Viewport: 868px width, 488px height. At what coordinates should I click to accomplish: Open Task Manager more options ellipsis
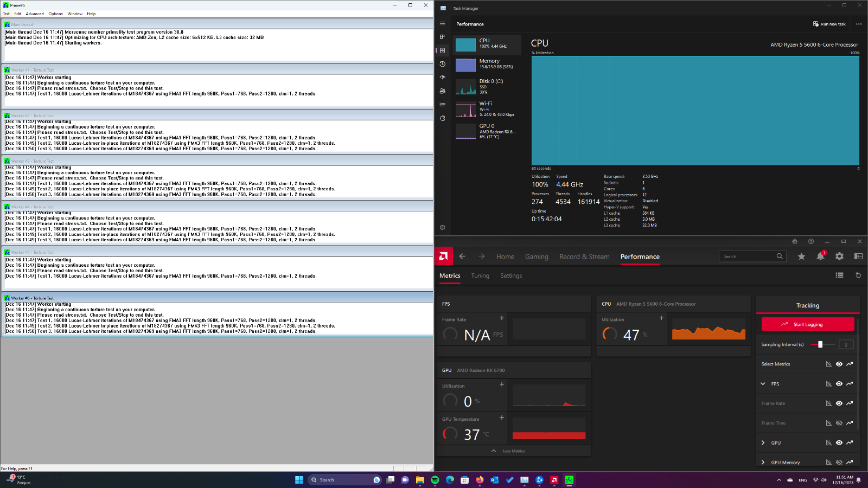click(859, 24)
